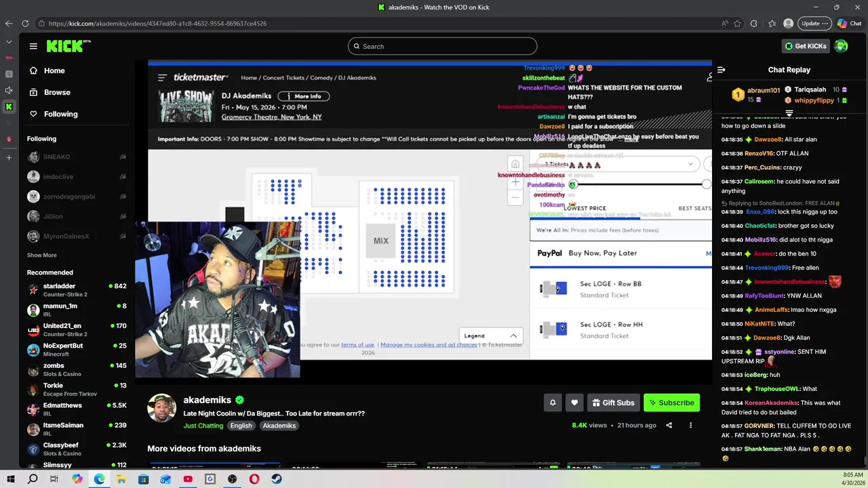Open MyronGainesX's followed channel
The image size is (868, 488).
[x=77, y=236]
